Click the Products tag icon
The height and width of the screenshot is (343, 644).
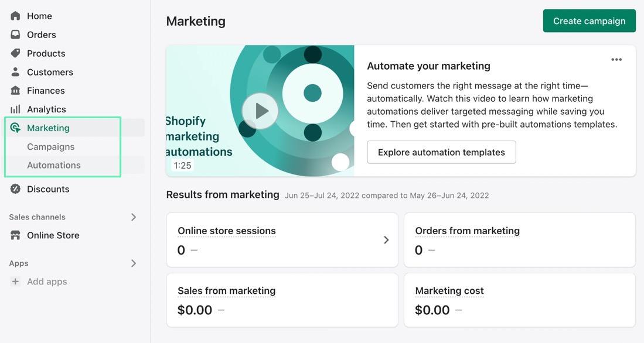[x=15, y=53]
